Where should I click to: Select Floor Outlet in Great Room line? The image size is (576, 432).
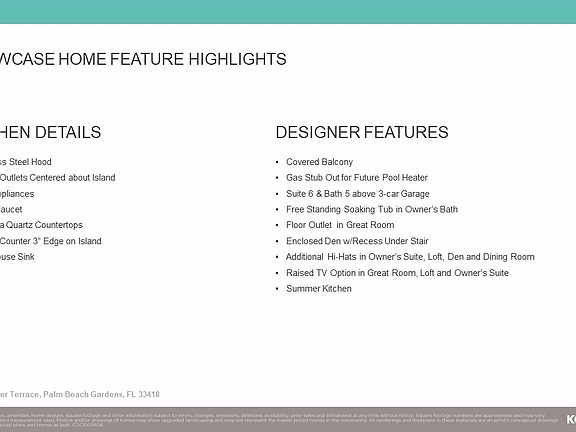340,225
